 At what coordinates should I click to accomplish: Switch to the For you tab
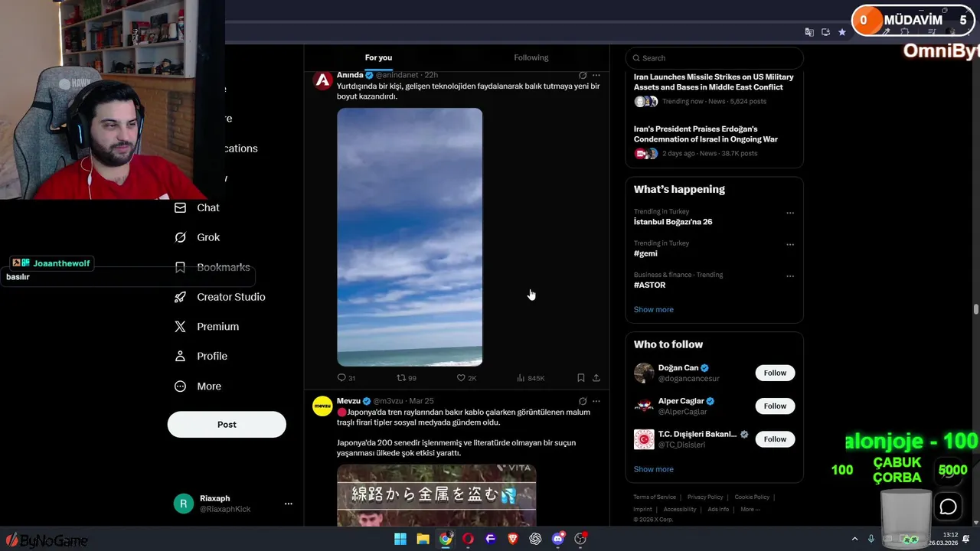point(378,57)
